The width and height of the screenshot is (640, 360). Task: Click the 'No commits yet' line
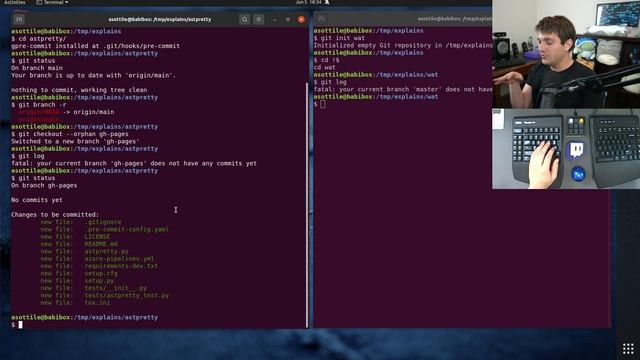click(37, 200)
